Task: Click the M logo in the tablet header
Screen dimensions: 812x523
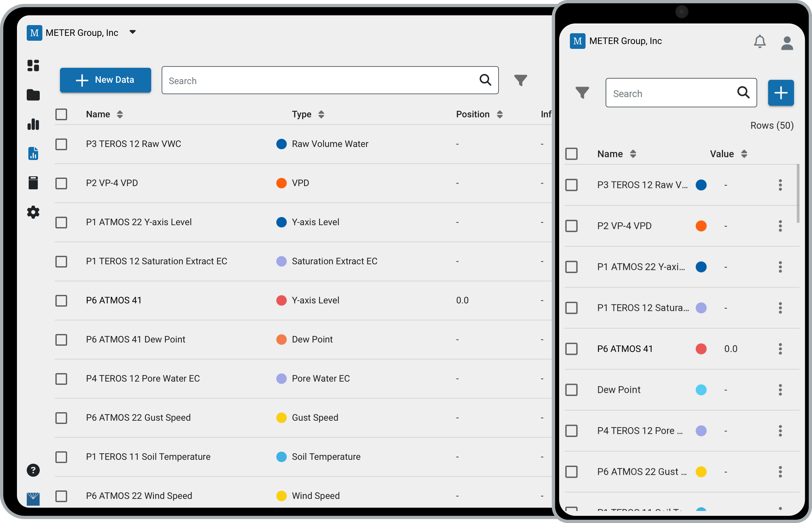Action: pos(34,33)
